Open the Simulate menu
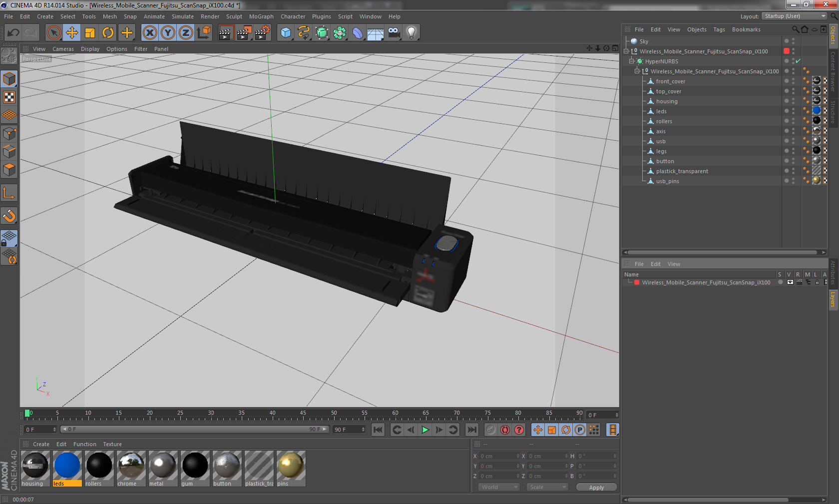The width and height of the screenshot is (839, 504). (x=183, y=16)
